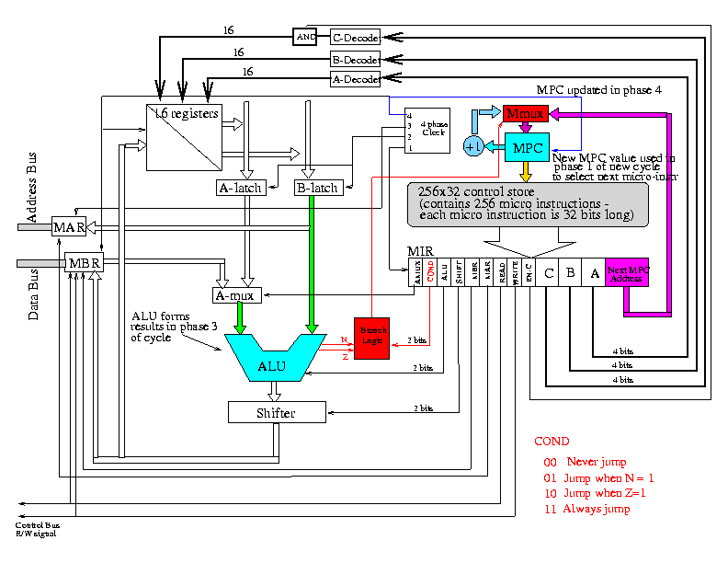Select the B field in MIR
This screenshot has height=563, width=728.
[571, 272]
